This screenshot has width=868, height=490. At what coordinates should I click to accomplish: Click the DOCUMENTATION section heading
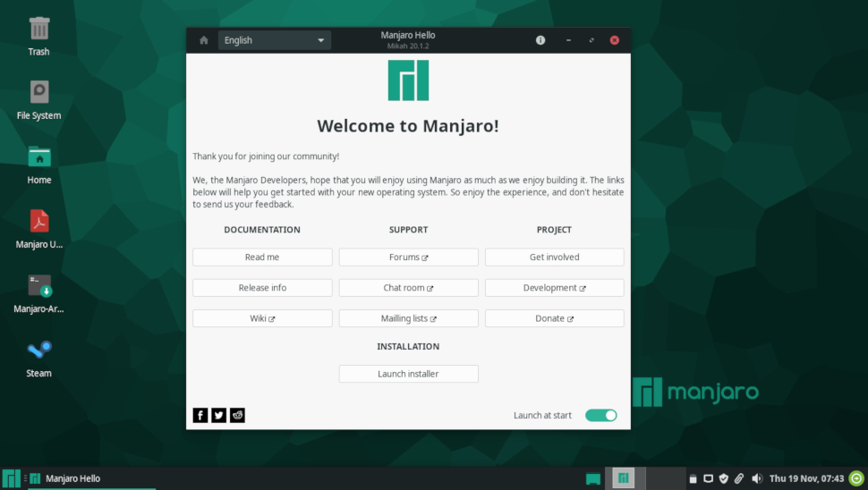[262, 230]
